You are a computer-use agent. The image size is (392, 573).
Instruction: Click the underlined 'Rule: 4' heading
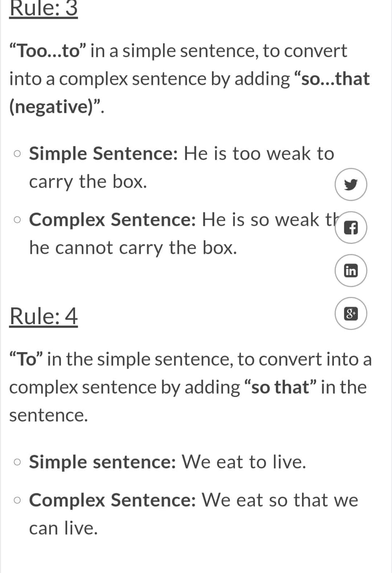pyautogui.click(x=44, y=316)
